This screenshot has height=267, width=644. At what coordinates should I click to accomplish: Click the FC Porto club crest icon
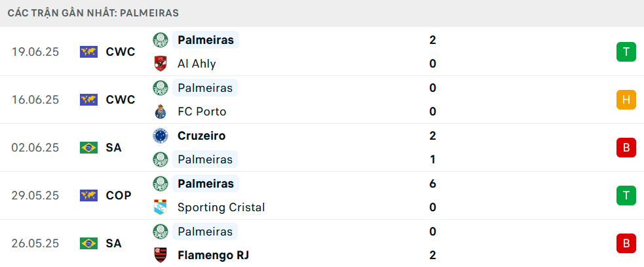pyautogui.click(x=160, y=112)
